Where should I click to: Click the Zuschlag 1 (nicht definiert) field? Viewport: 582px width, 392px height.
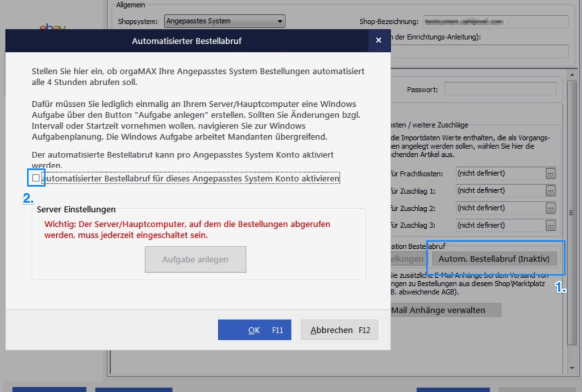(x=500, y=191)
